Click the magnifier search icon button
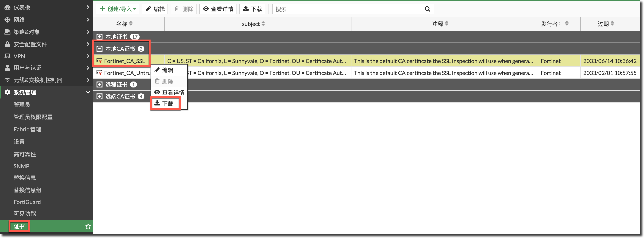644x238 pixels. click(x=427, y=9)
